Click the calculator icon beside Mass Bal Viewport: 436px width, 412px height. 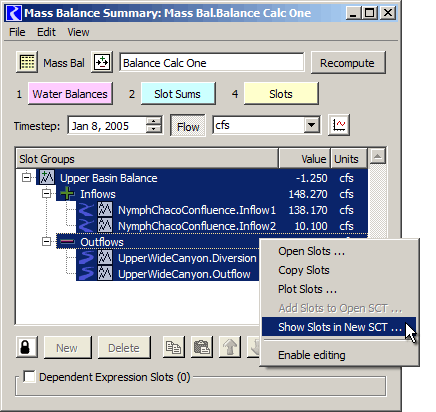[x=102, y=62]
